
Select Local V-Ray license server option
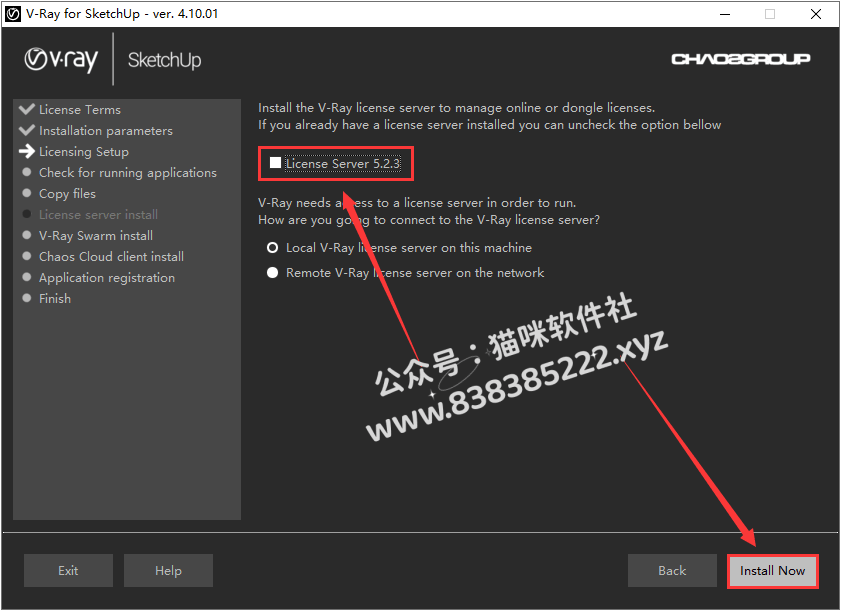pyautogui.click(x=273, y=247)
